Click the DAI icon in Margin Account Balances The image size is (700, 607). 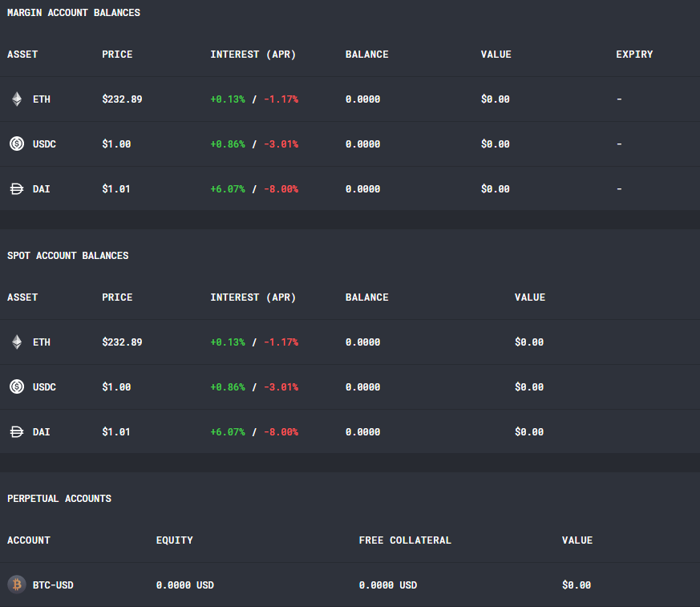click(17, 188)
